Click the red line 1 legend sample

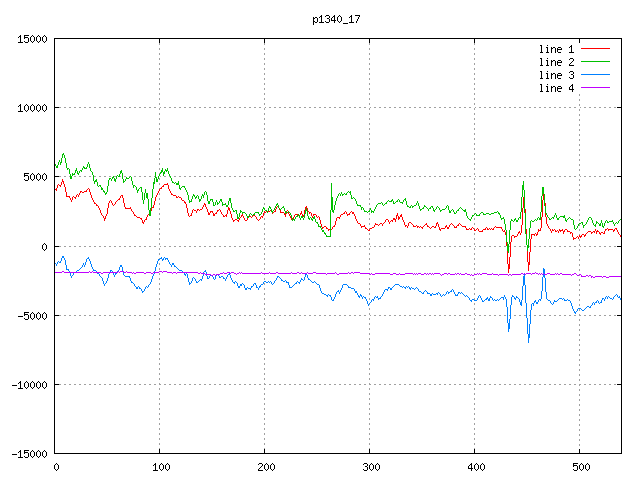tap(595, 48)
